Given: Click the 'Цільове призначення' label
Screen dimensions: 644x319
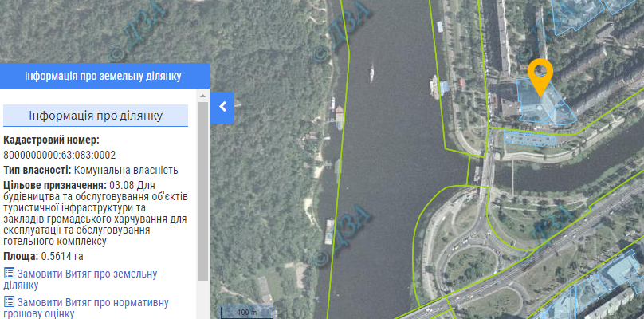Looking at the screenshot, I should 56,185.
